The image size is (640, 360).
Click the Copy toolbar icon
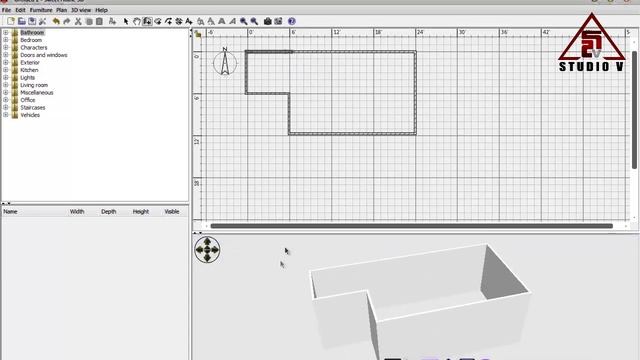[x=89, y=21]
